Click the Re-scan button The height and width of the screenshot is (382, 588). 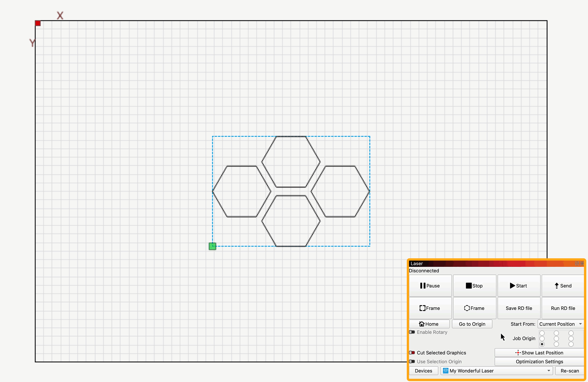(x=570, y=371)
